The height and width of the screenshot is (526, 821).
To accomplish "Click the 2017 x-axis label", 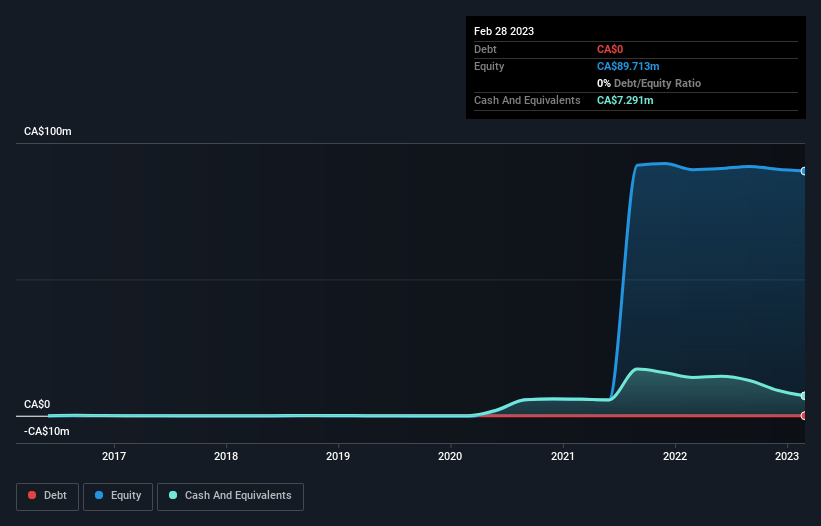I will [x=114, y=456].
